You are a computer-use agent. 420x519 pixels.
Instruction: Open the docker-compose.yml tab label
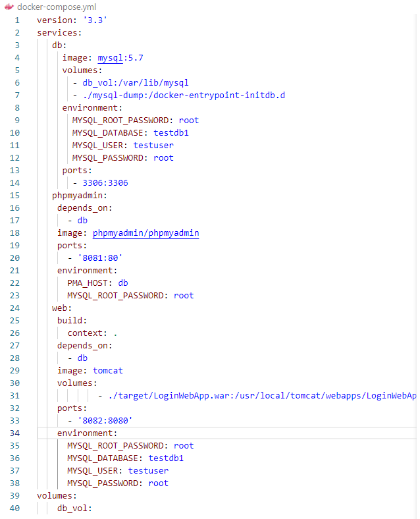coord(57,7)
